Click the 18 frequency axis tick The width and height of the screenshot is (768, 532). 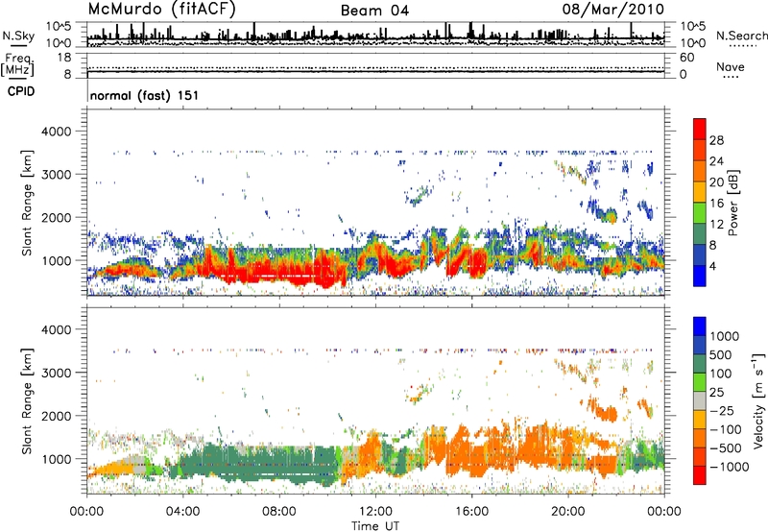(64, 58)
